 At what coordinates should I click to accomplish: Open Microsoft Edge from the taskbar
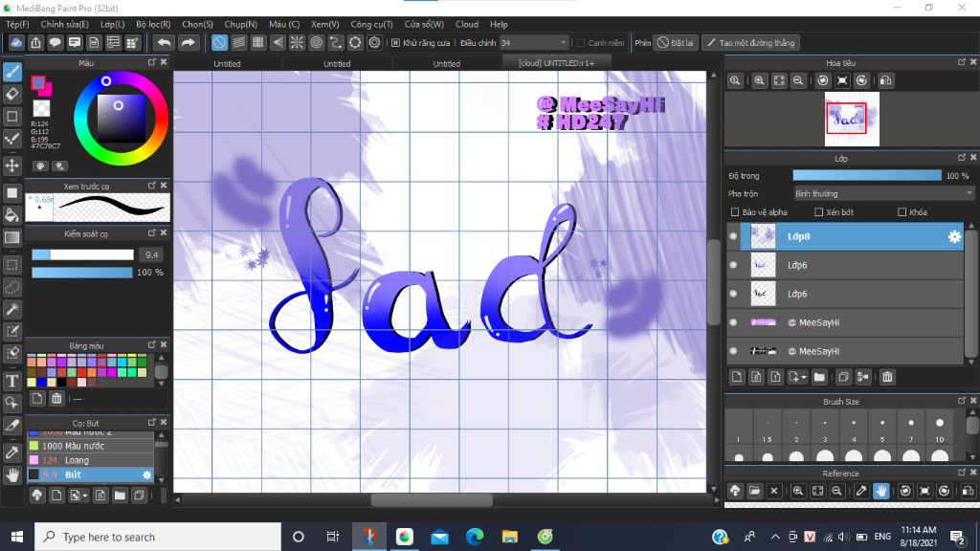[475, 537]
